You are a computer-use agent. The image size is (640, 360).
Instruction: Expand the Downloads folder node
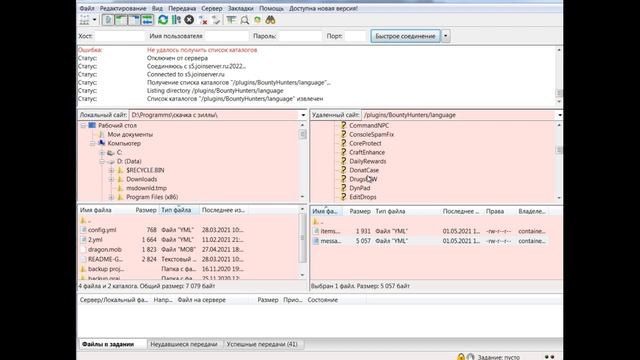coord(111,179)
